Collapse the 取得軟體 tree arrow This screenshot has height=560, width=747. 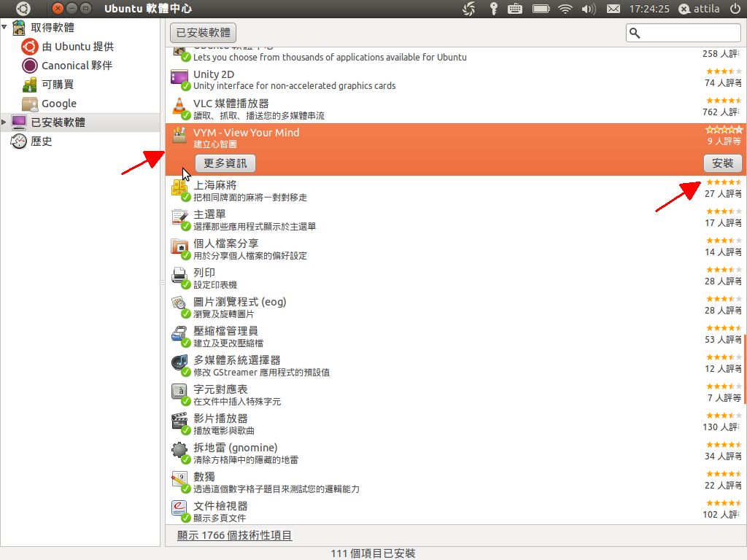[x=4, y=27]
